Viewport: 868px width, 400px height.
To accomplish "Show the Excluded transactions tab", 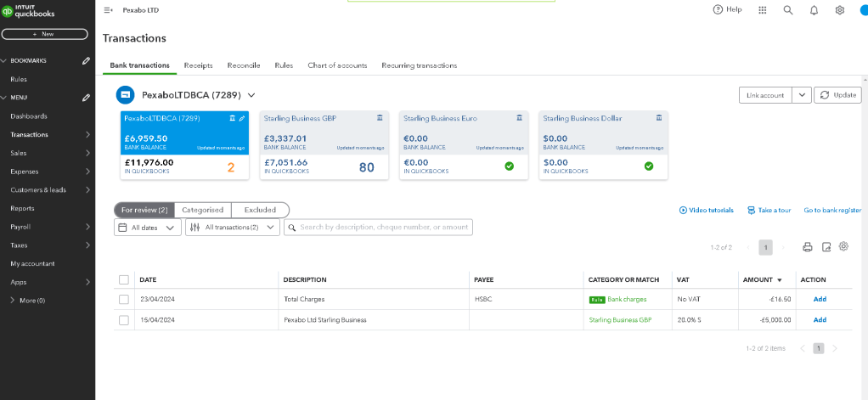I will coord(260,211).
